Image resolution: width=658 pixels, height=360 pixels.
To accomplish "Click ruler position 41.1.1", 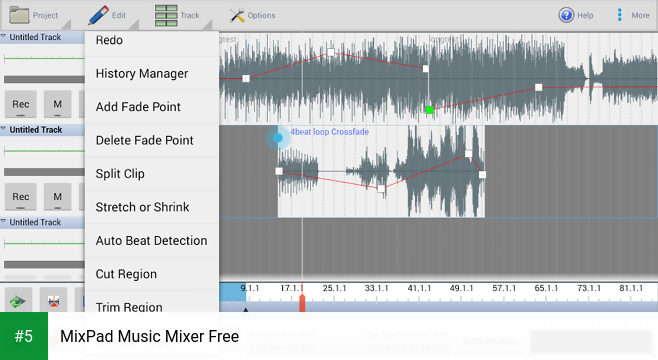I will [x=419, y=288].
